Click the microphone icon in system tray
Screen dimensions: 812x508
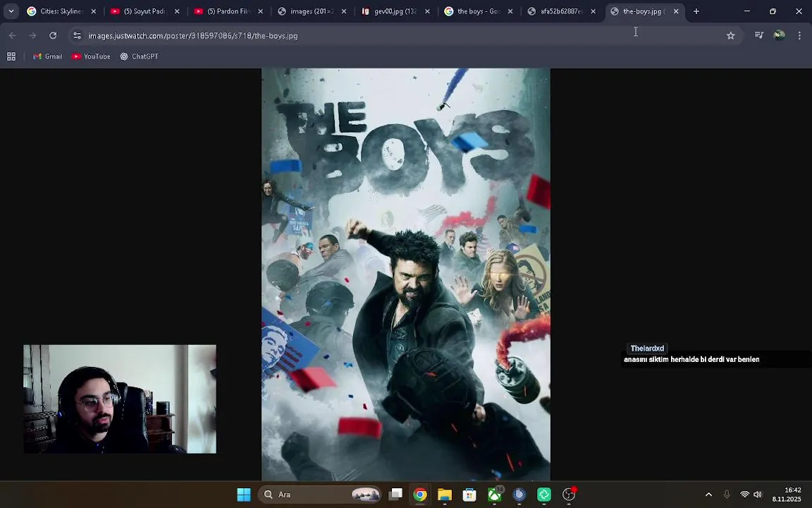727,495
